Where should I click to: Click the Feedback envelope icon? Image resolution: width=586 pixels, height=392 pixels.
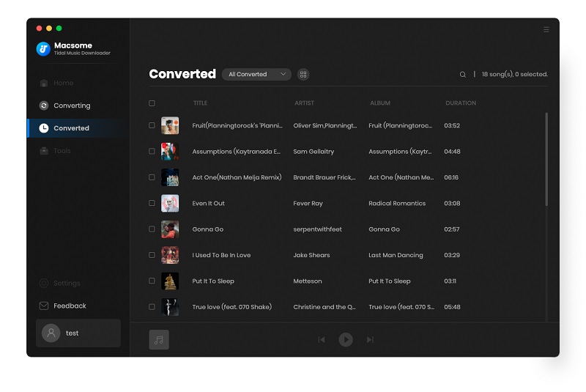click(x=44, y=306)
